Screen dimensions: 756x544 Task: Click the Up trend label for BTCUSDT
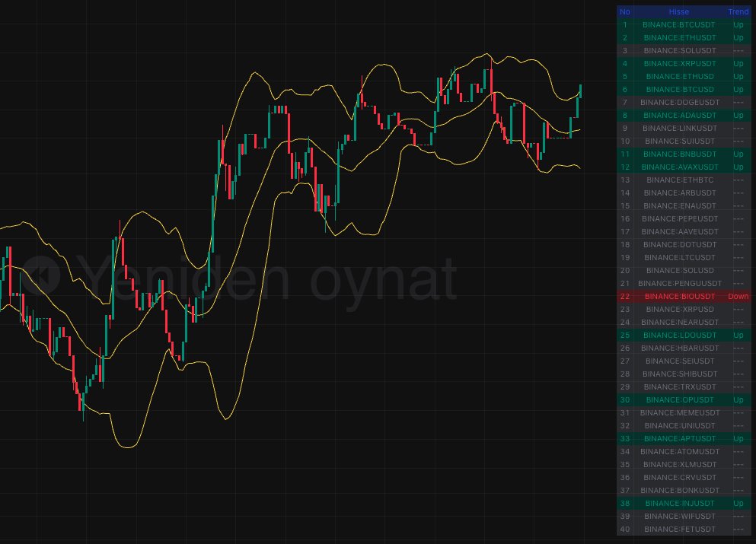point(738,25)
